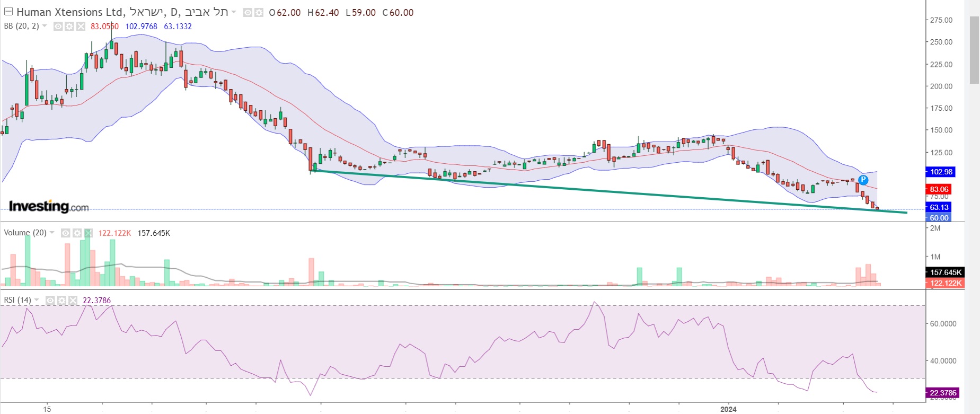The height and width of the screenshot is (414, 980).
Task: Click the blue P event marker on chart
Action: pyautogui.click(x=863, y=180)
